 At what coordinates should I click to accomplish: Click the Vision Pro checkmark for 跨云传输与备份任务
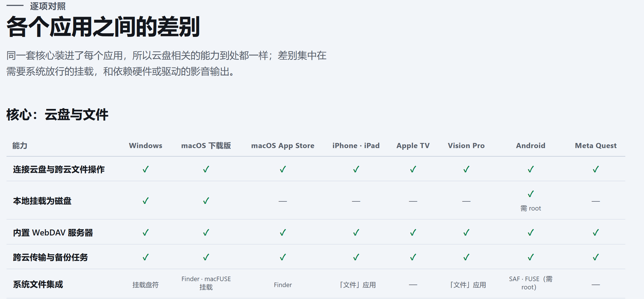pyautogui.click(x=466, y=257)
